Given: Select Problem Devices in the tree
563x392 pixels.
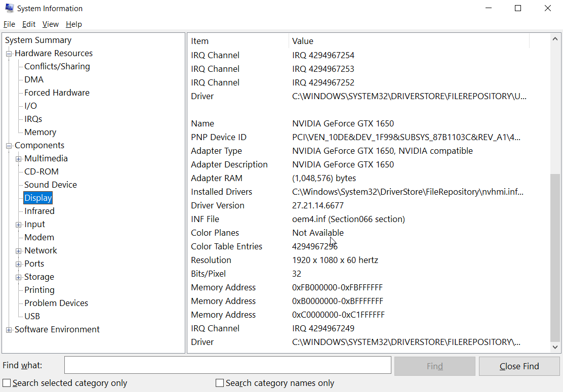Looking at the screenshot, I should (x=56, y=303).
